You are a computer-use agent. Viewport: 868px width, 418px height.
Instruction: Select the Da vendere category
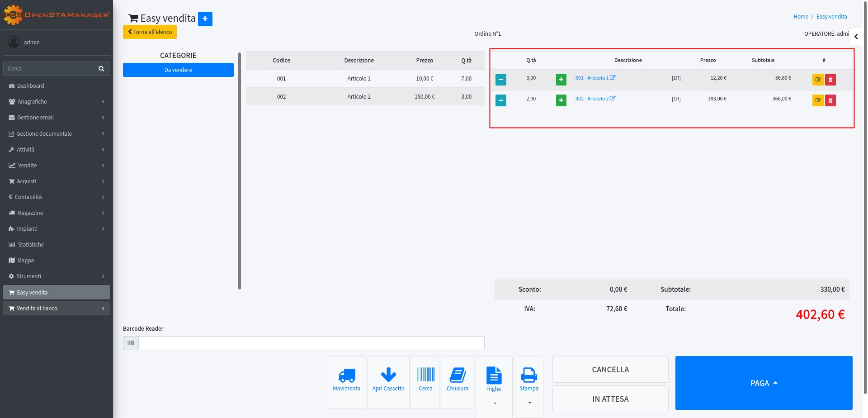coord(178,70)
